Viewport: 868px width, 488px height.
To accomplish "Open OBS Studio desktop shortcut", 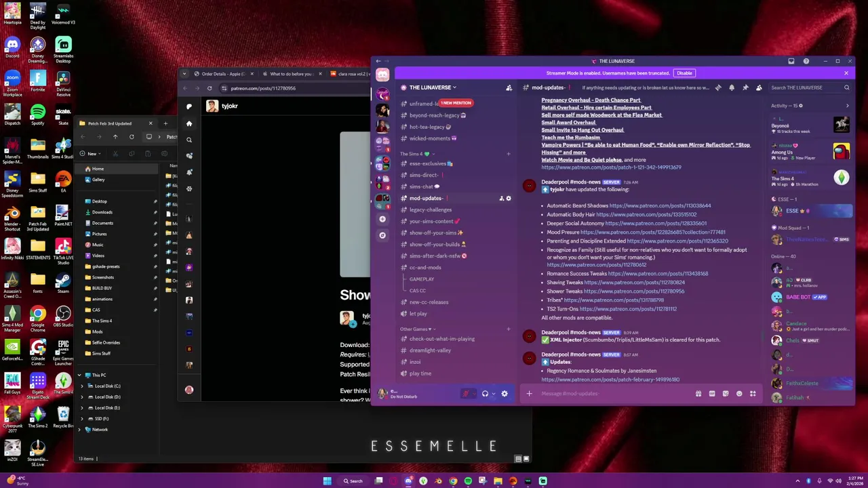I will pyautogui.click(x=63, y=317).
